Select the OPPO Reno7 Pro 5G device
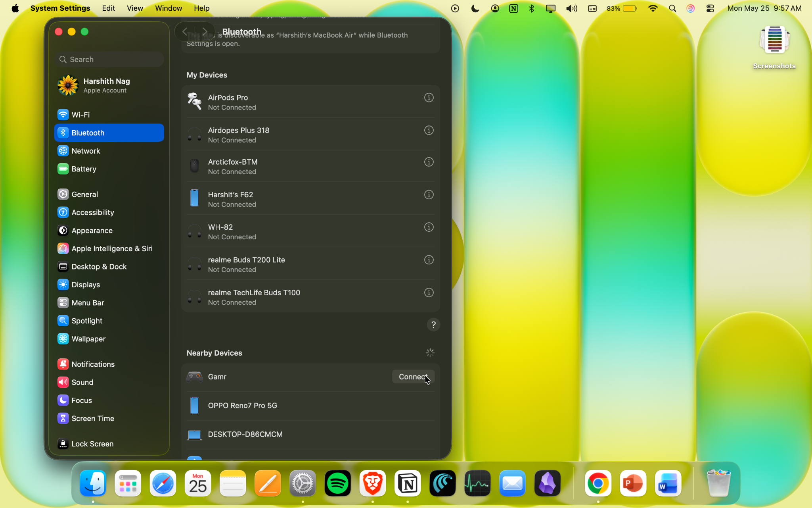 click(310, 406)
